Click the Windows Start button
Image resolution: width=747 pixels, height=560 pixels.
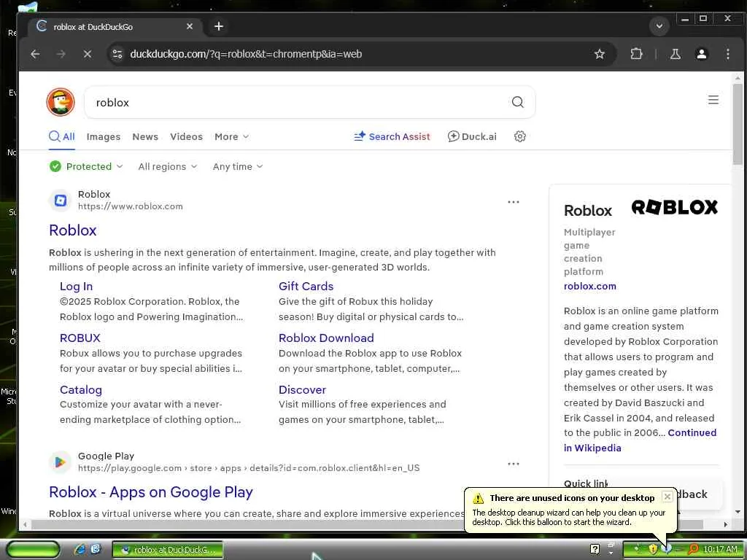click(33, 550)
